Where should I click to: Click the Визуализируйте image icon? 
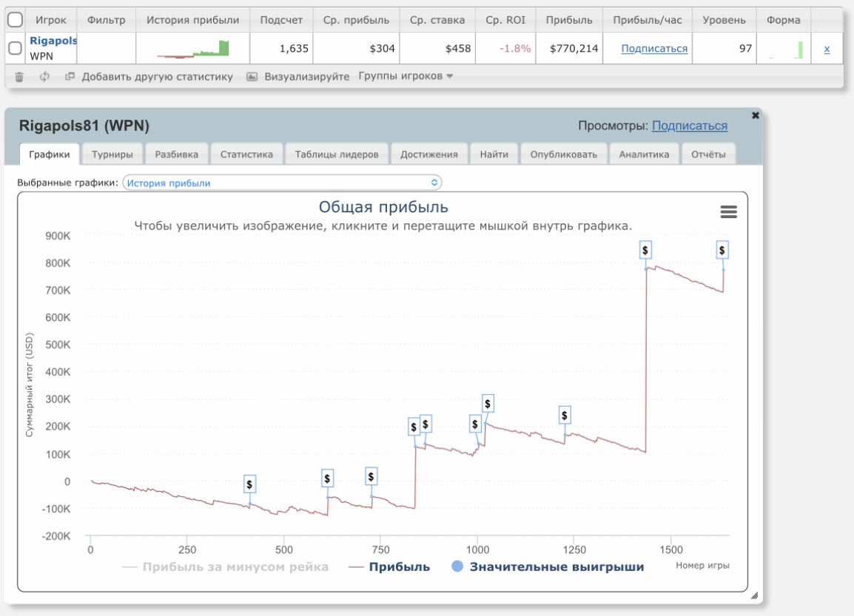tap(252, 76)
